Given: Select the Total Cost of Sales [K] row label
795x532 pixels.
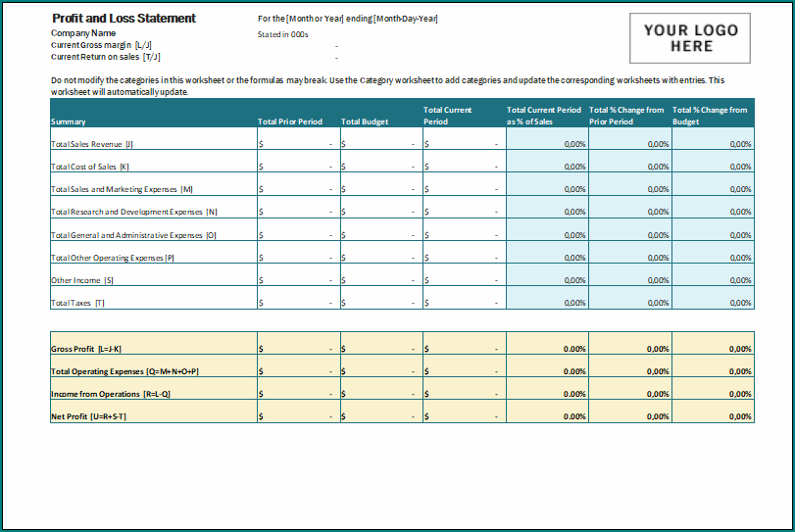Looking at the screenshot, I should (90, 167).
